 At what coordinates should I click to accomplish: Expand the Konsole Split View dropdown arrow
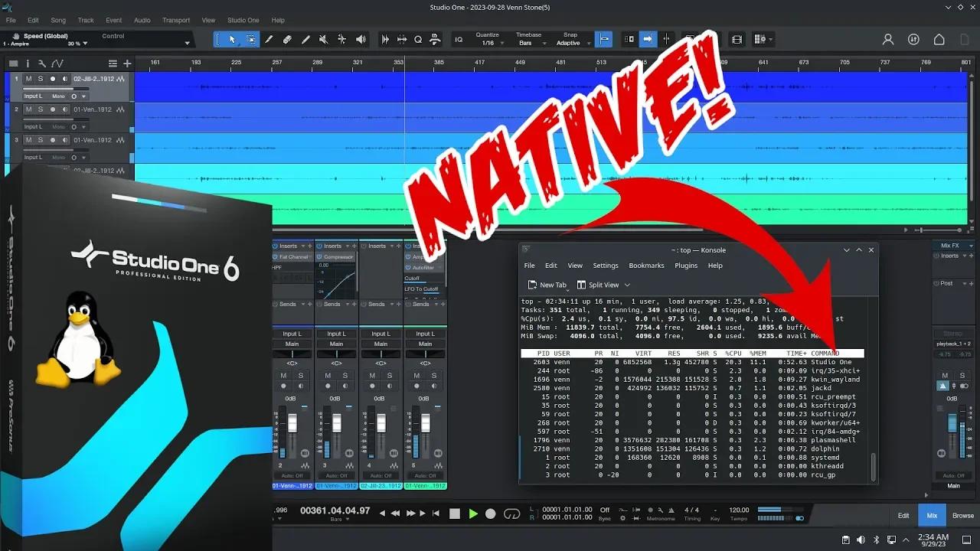pyautogui.click(x=627, y=285)
